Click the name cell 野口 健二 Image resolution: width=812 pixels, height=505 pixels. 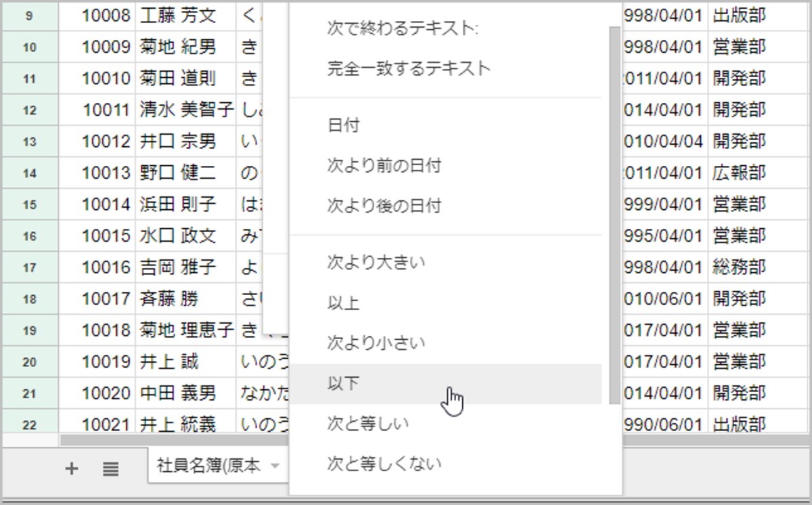click(185, 173)
